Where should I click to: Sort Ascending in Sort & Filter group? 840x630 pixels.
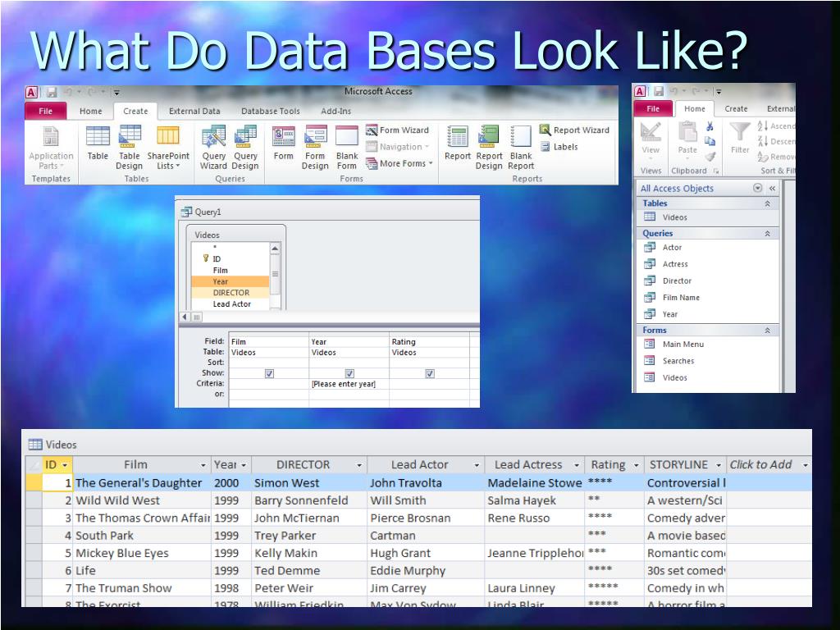tap(776, 126)
